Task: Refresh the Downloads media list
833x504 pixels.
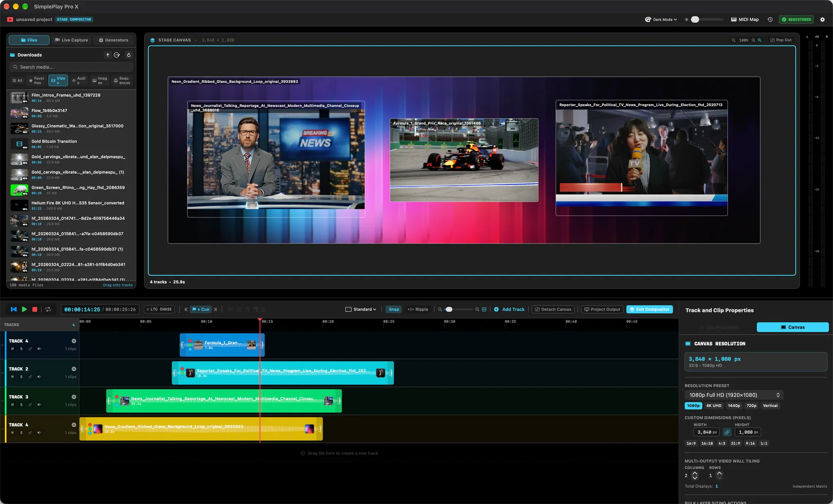Action: [x=129, y=55]
